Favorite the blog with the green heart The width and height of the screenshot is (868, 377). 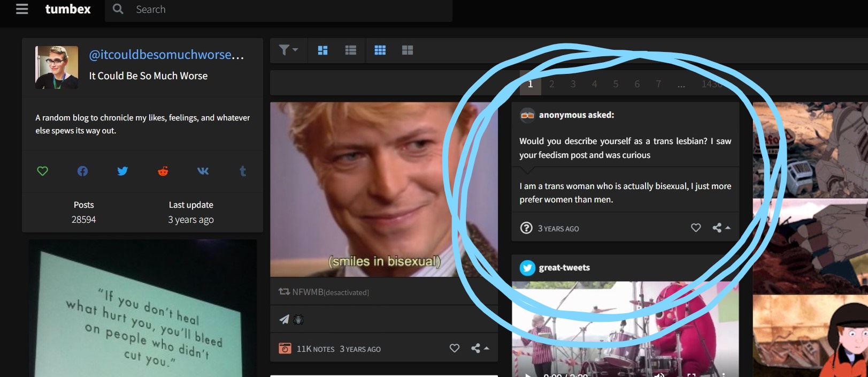[42, 171]
